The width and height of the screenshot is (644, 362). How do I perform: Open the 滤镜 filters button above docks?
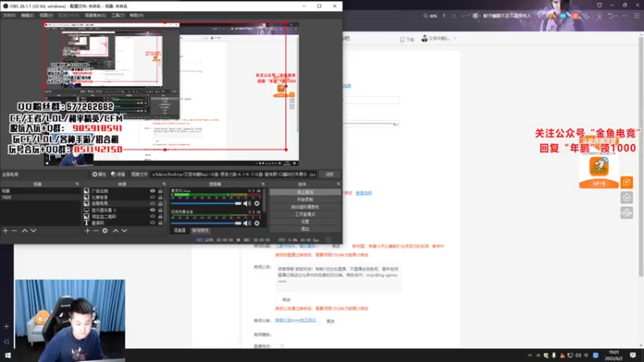(x=118, y=175)
